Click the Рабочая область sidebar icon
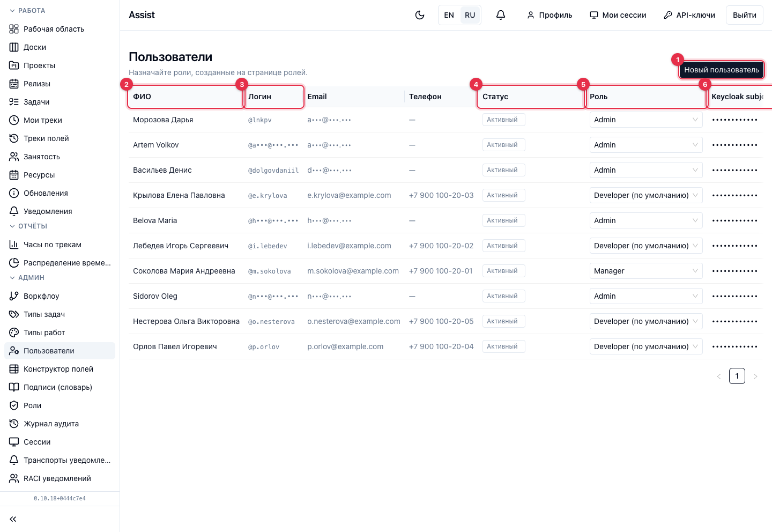 (14, 29)
